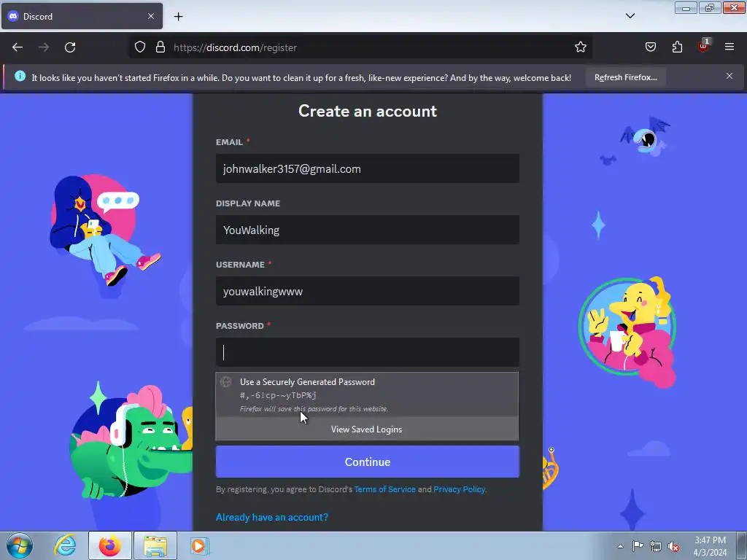Click the browser back arrow
The width and height of the screenshot is (747, 560).
pyautogui.click(x=18, y=47)
